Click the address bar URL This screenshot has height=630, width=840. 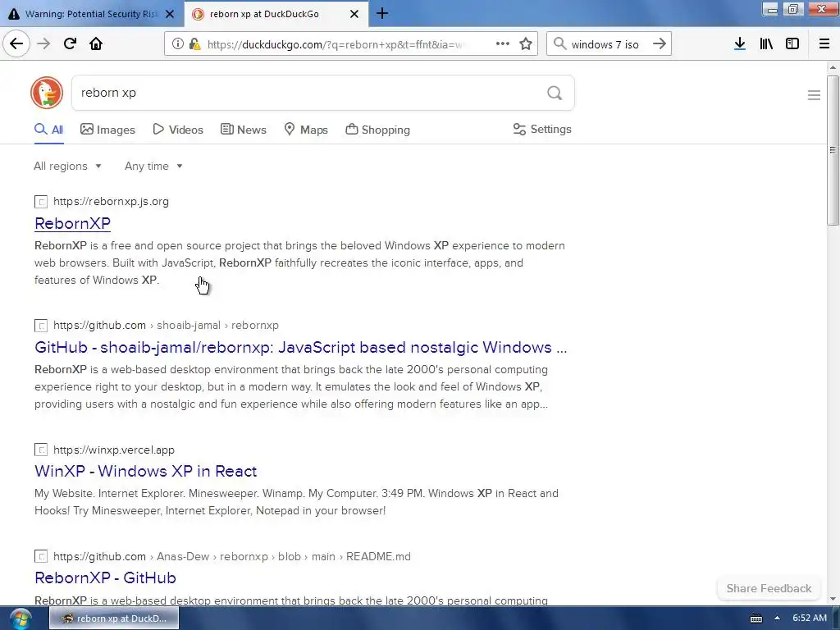click(335, 44)
